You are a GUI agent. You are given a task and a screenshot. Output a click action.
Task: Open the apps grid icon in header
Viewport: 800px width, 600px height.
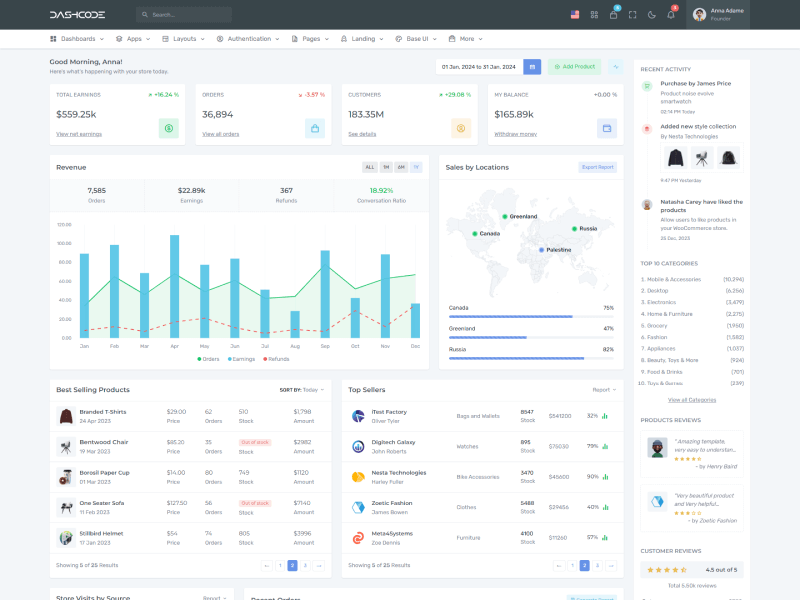pos(594,15)
